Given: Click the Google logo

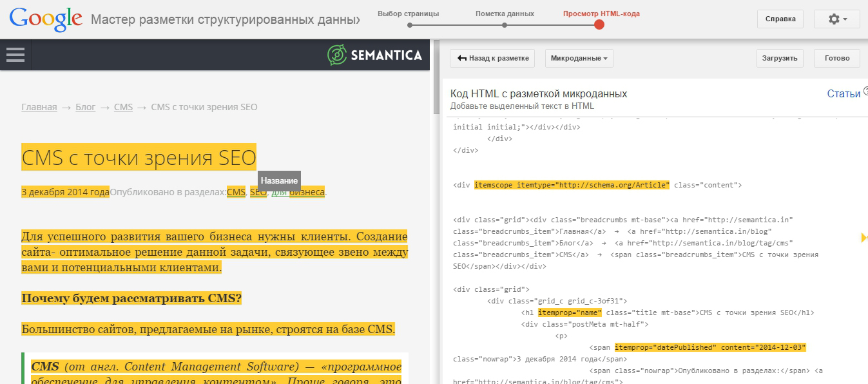Looking at the screenshot, I should click(x=46, y=19).
